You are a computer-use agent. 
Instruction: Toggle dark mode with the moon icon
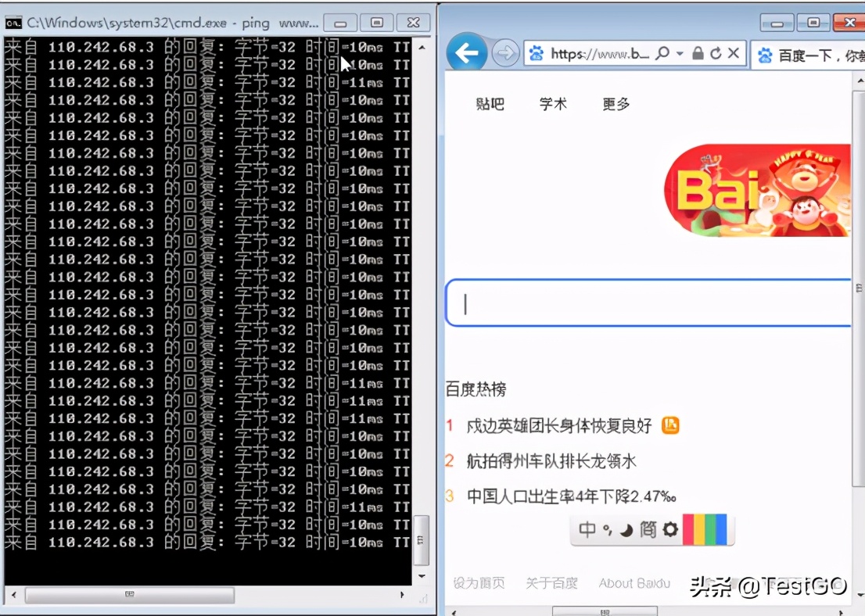tap(629, 530)
